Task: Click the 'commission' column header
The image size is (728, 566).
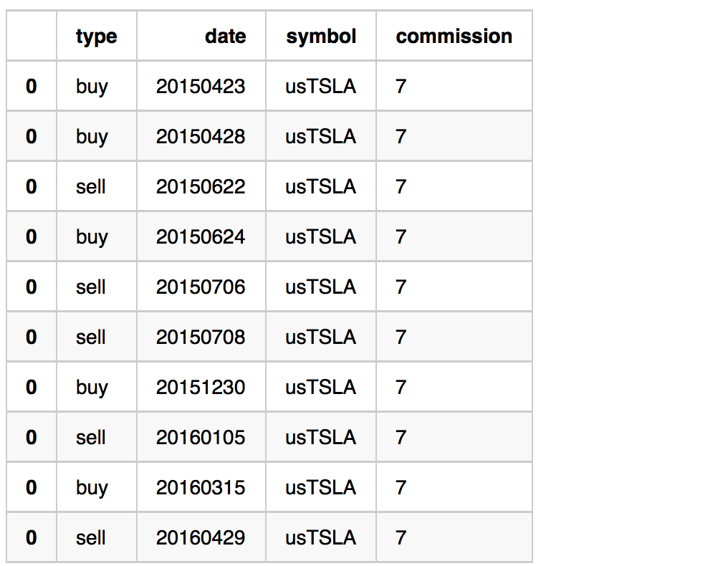Action: [x=454, y=37]
